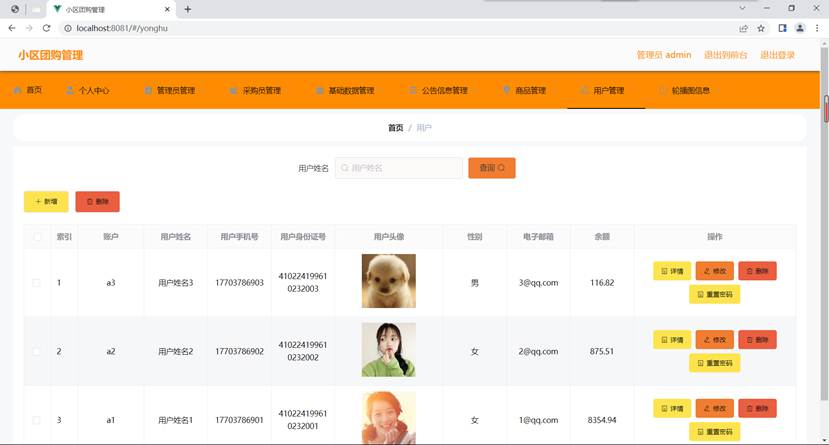Click the share page icon
The image size is (829, 445).
click(x=743, y=29)
